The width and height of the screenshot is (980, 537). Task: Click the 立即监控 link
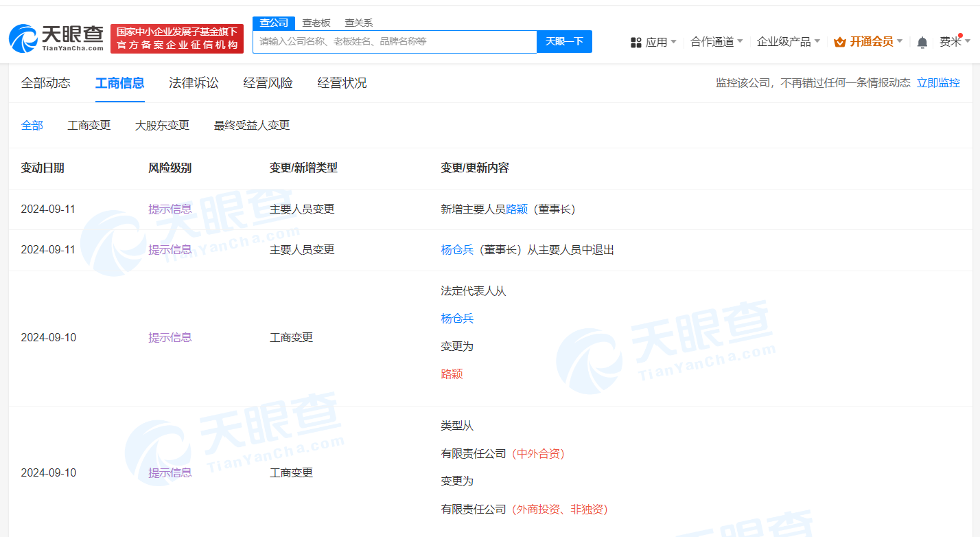[x=938, y=82]
